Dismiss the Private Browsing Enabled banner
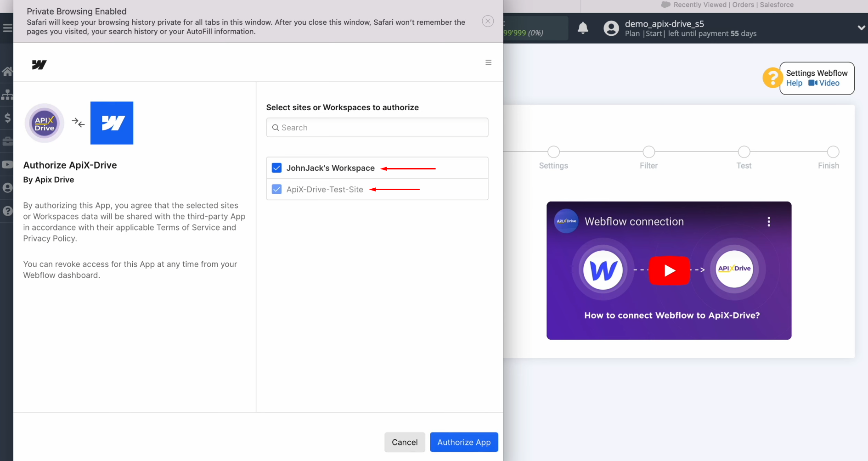The image size is (868, 461). 488,21
